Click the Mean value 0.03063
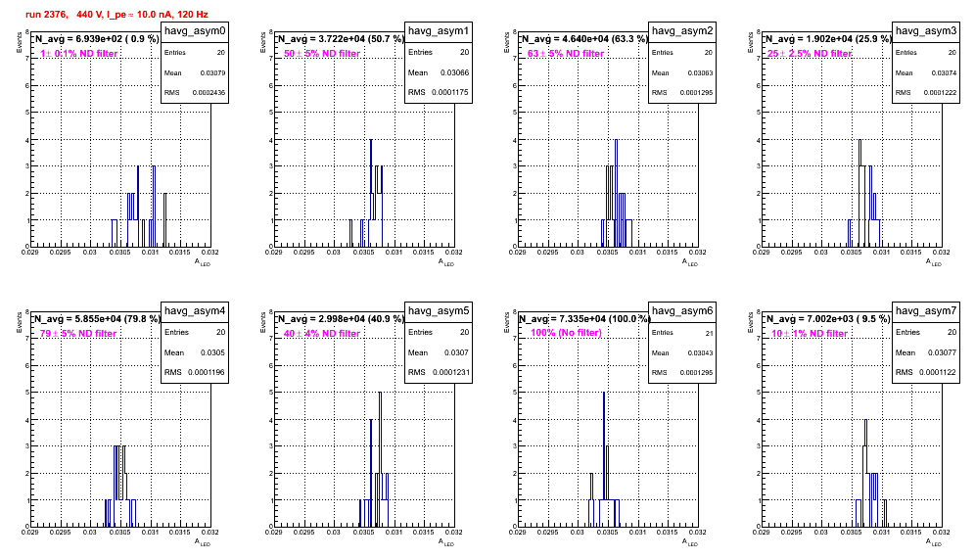975x560 pixels. 700,73
